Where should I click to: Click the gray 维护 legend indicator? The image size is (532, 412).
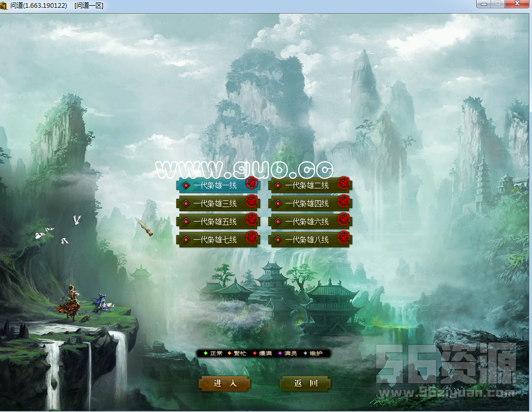(x=305, y=354)
